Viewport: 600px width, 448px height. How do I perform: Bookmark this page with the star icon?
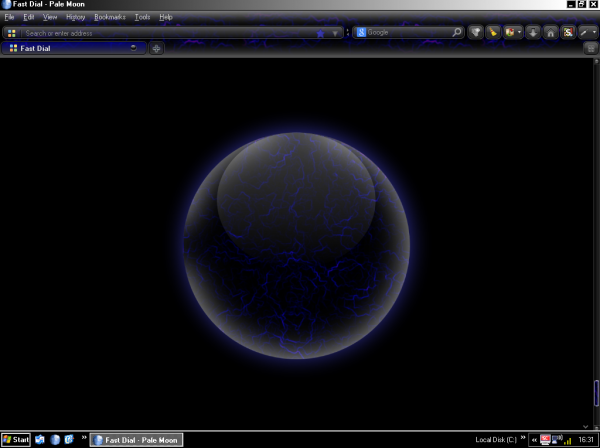tap(320, 33)
